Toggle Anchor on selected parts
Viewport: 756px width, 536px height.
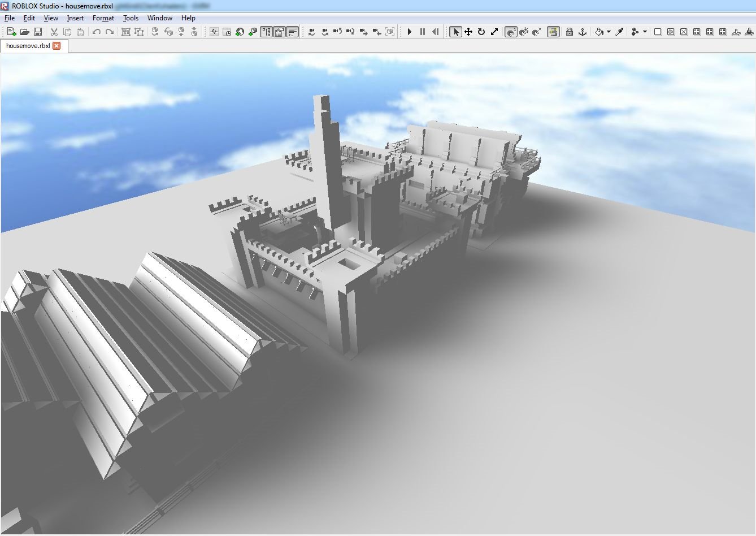[583, 32]
